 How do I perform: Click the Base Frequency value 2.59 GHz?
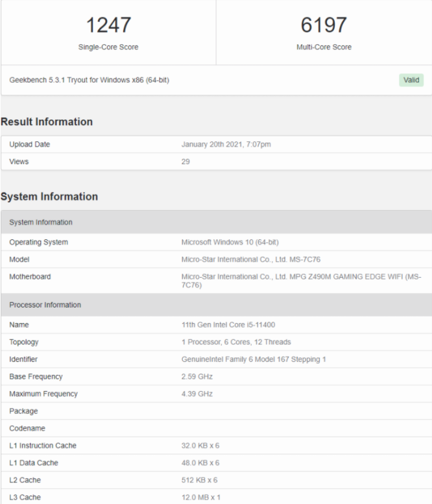[197, 377]
